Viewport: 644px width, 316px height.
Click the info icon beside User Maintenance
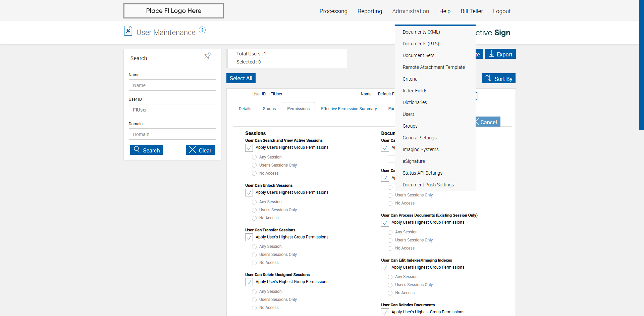click(202, 30)
